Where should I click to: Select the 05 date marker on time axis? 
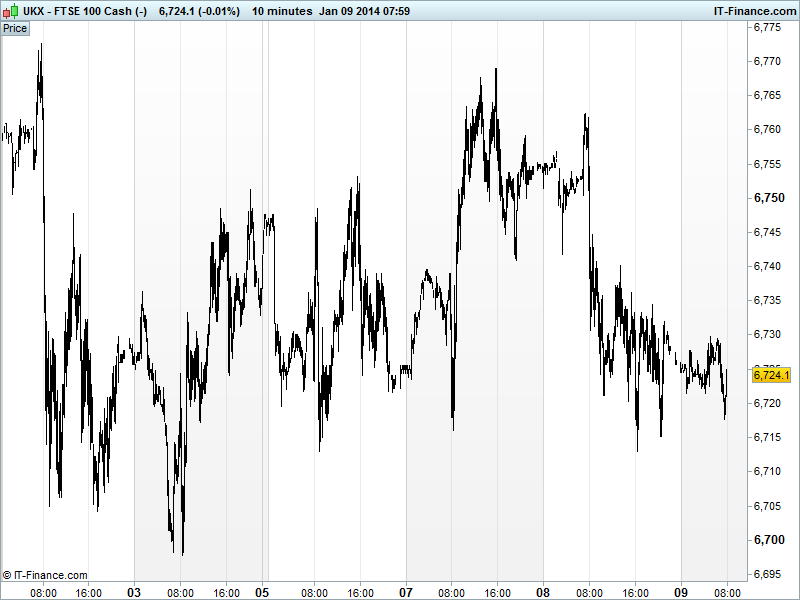[263, 592]
